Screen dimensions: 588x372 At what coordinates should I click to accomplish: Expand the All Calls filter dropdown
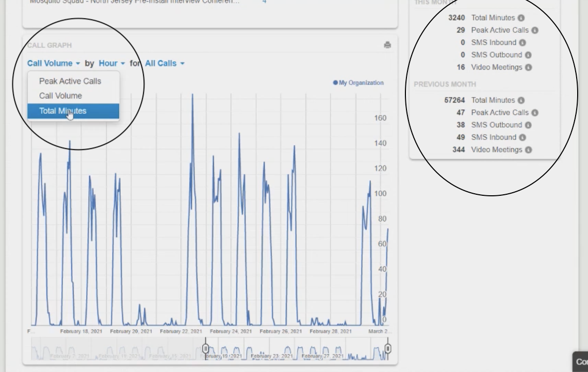point(165,63)
